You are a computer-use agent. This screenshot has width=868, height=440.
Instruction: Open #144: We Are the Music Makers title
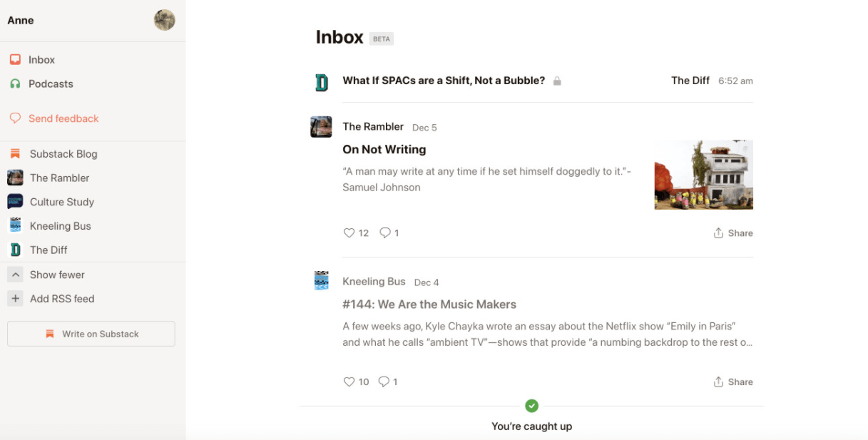(429, 305)
